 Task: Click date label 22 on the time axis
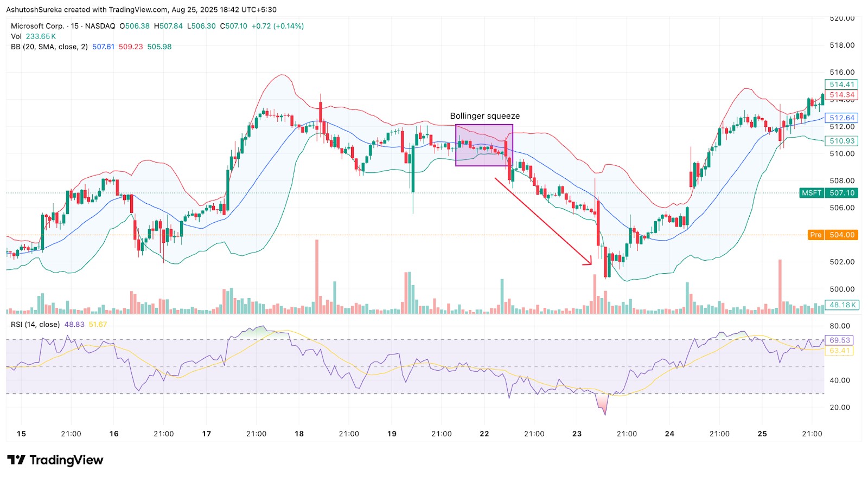pos(484,434)
